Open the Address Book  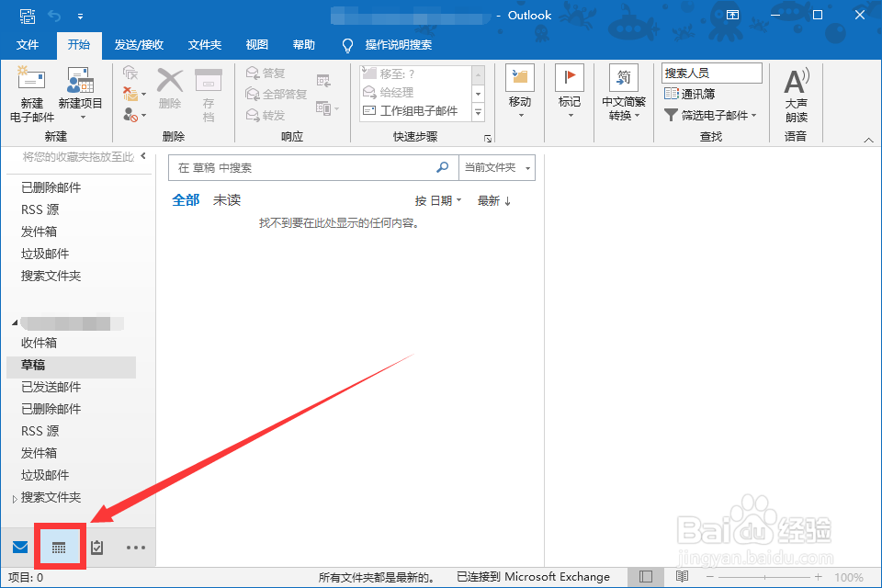tap(690, 94)
